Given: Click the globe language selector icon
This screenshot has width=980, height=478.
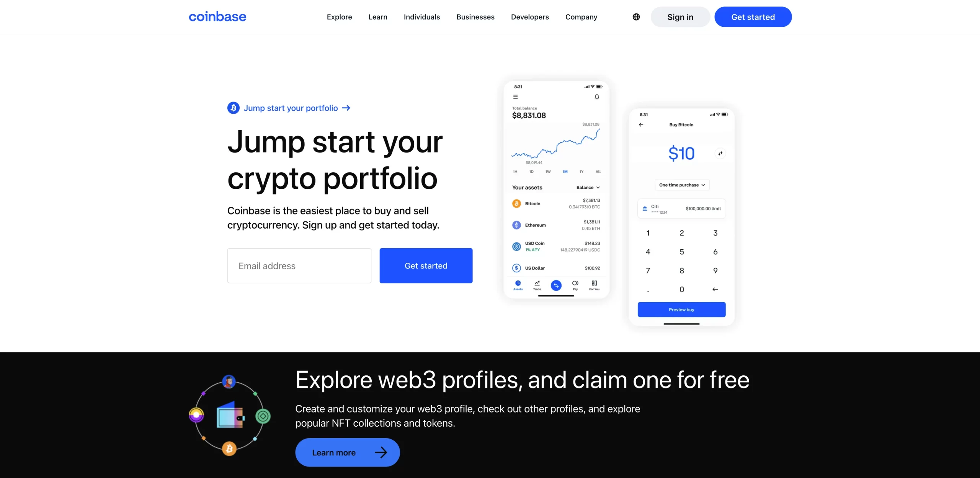Looking at the screenshot, I should point(636,17).
